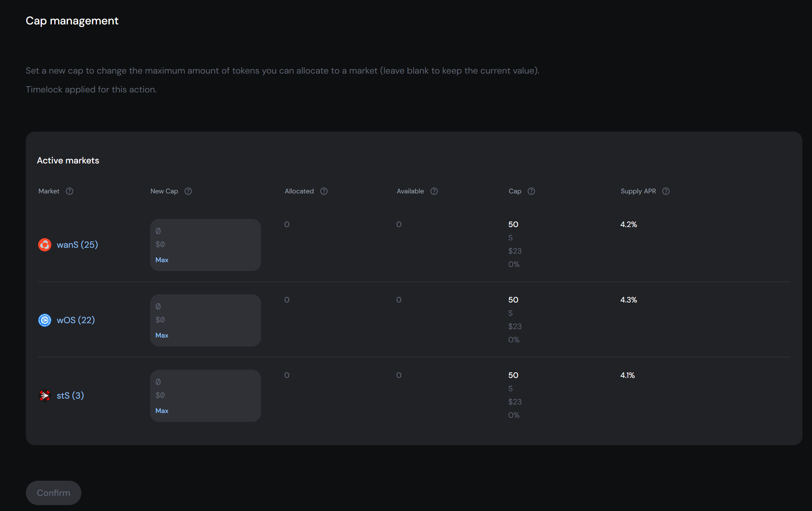Open the Supply APR help tooltip

point(666,191)
